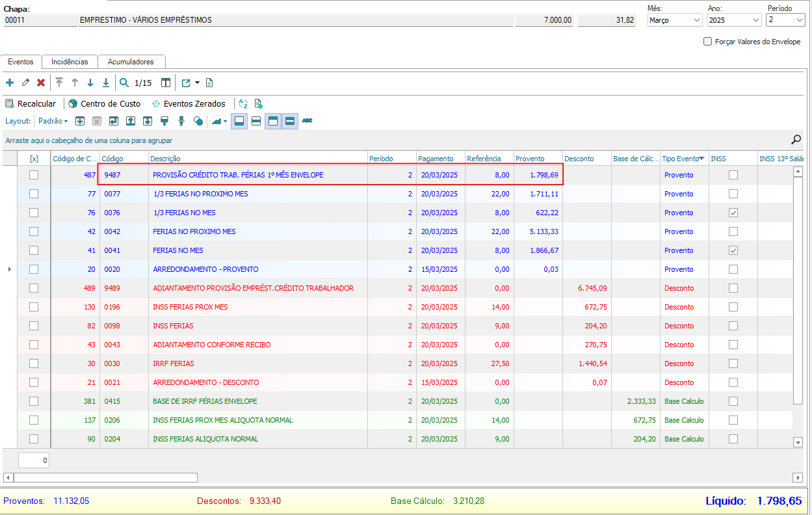Click the Centro de Custo button
812x515 pixels.
[x=105, y=103]
